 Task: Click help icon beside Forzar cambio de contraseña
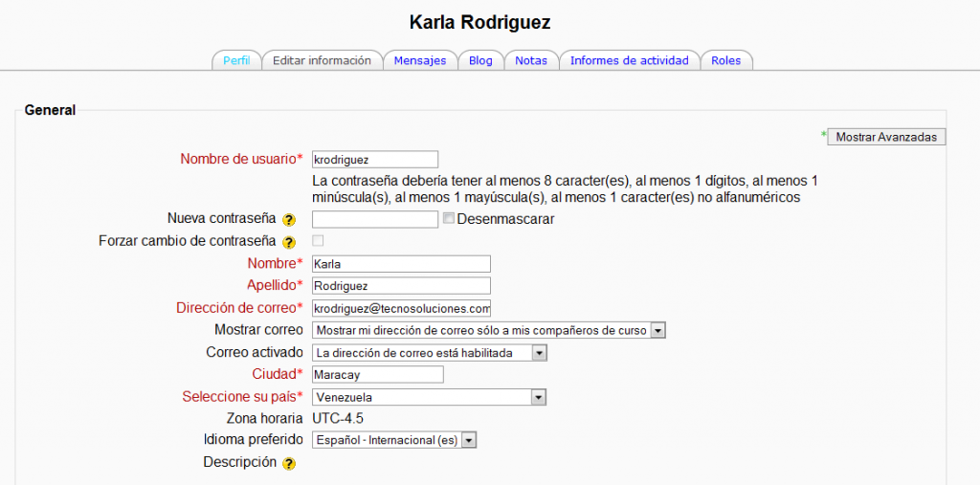(x=289, y=242)
